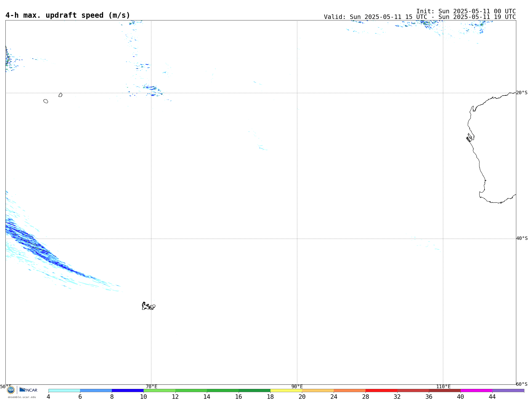Pick the light orange 20-24 colorbar swatch
The image size is (532, 400).
[x=318, y=391]
